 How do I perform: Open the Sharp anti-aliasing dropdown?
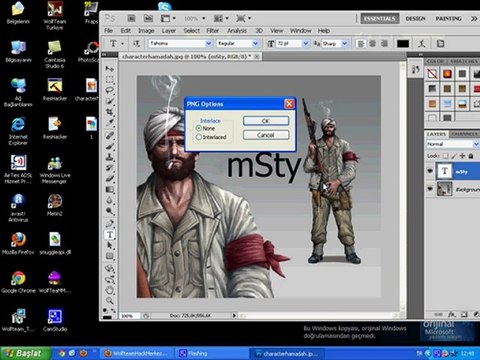[x=345, y=44]
